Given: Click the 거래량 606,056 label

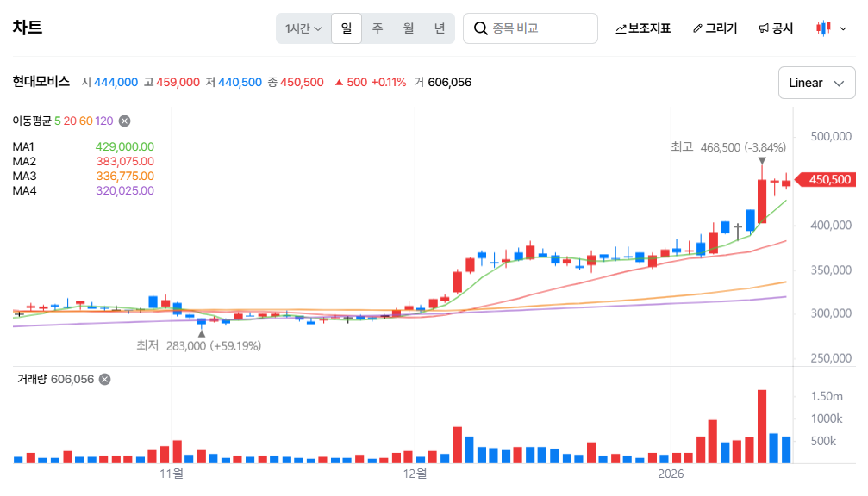Looking at the screenshot, I should pyautogui.click(x=55, y=380).
